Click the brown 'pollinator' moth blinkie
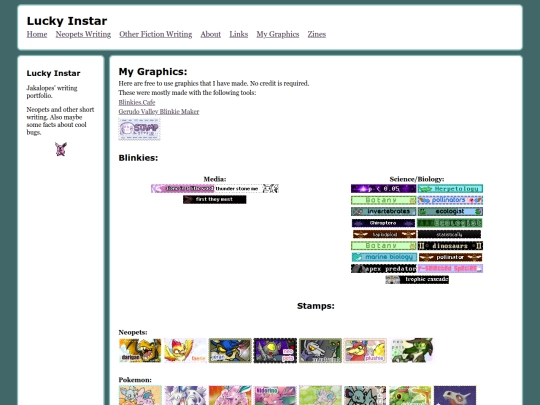 pyautogui.click(x=450, y=257)
